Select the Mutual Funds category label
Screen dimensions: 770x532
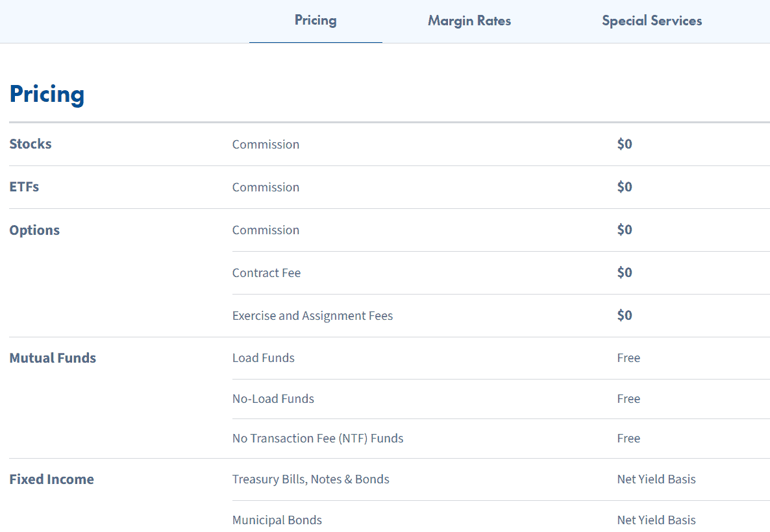pyautogui.click(x=53, y=357)
